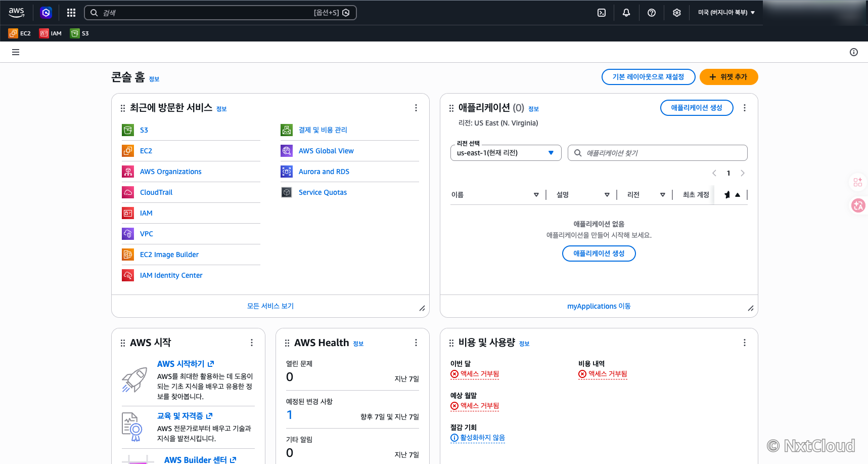The height and width of the screenshot is (464, 868).
Task: Open the AWS 시작하기 external link
Action: (x=186, y=364)
